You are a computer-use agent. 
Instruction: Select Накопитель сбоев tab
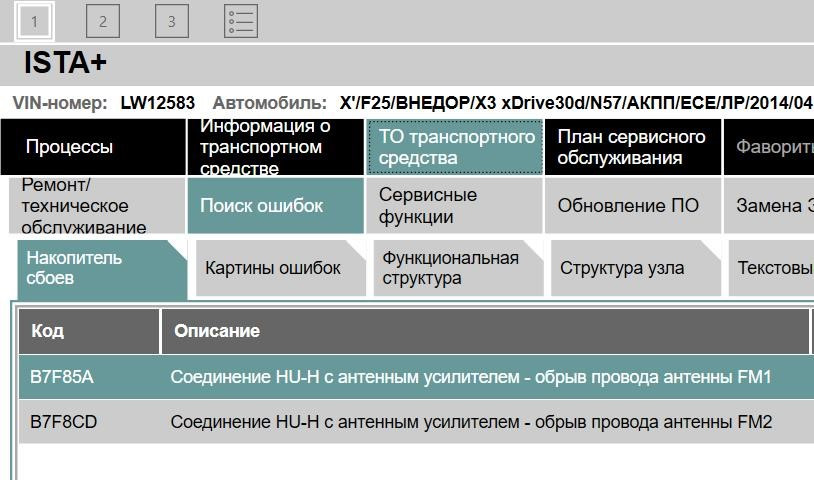(x=102, y=268)
